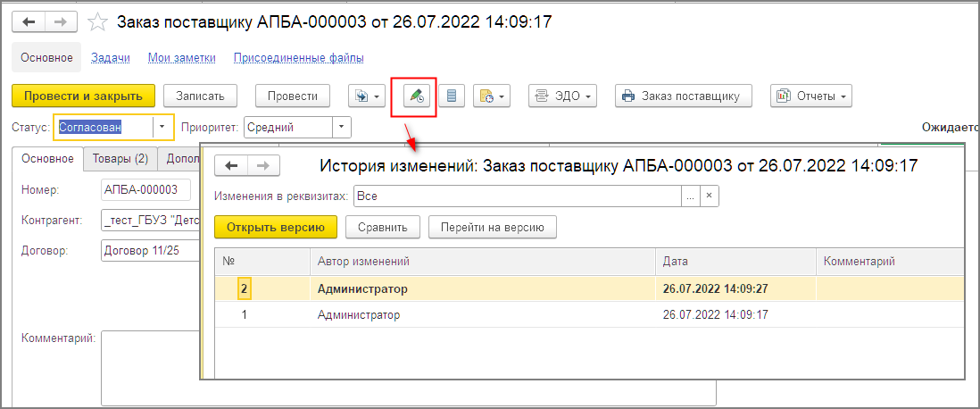Sort by Автор изменений column header
The height and width of the screenshot is (409, 980).
point(483,262)
